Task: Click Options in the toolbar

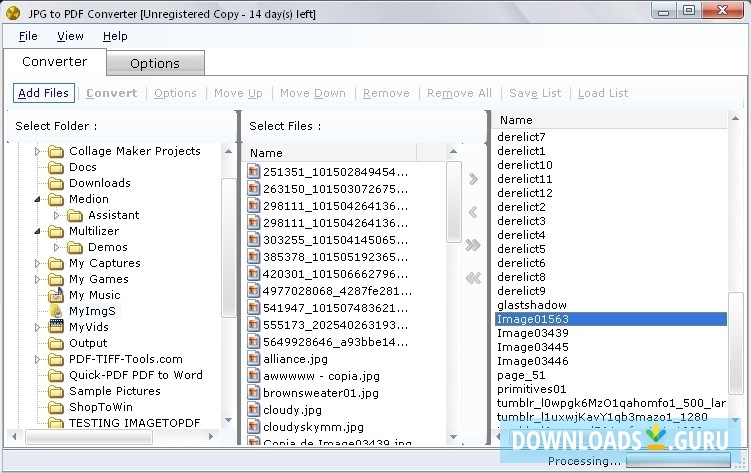Action: point(175,93)
